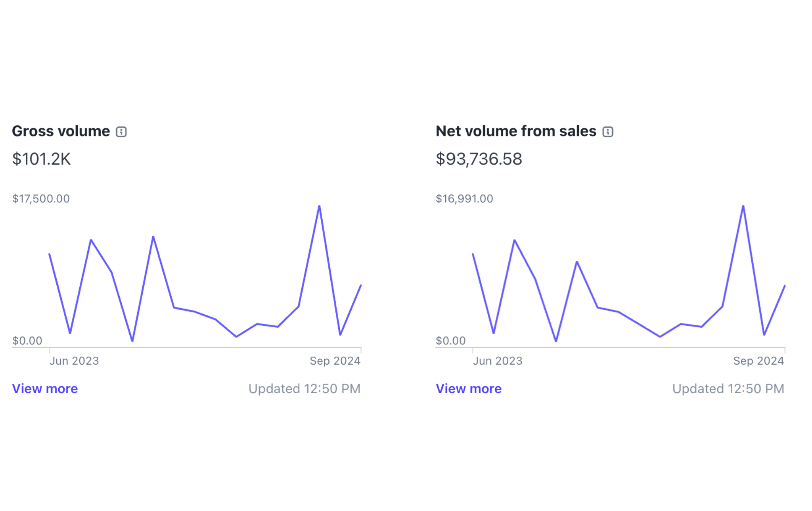The width and height of the screenshot is (812, 511).
Task: Click Jun 2023 label under Net volume chart
Action: (498, 361)
